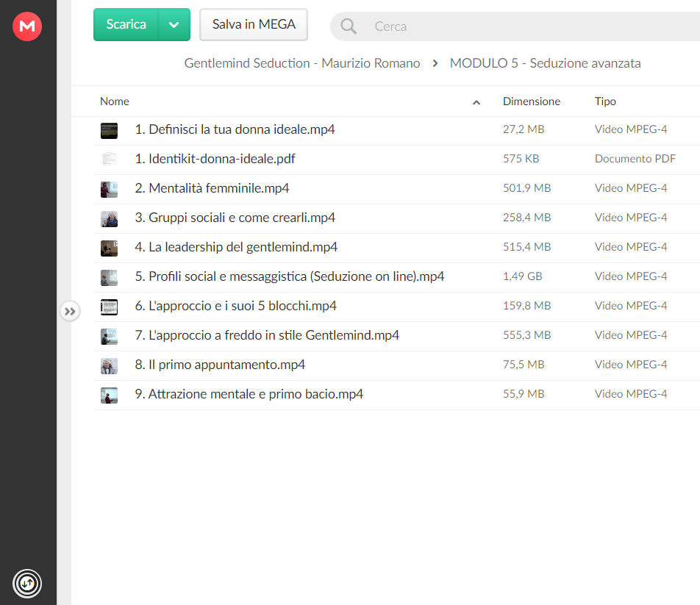Click the Scarica download button

pos(126,24)
